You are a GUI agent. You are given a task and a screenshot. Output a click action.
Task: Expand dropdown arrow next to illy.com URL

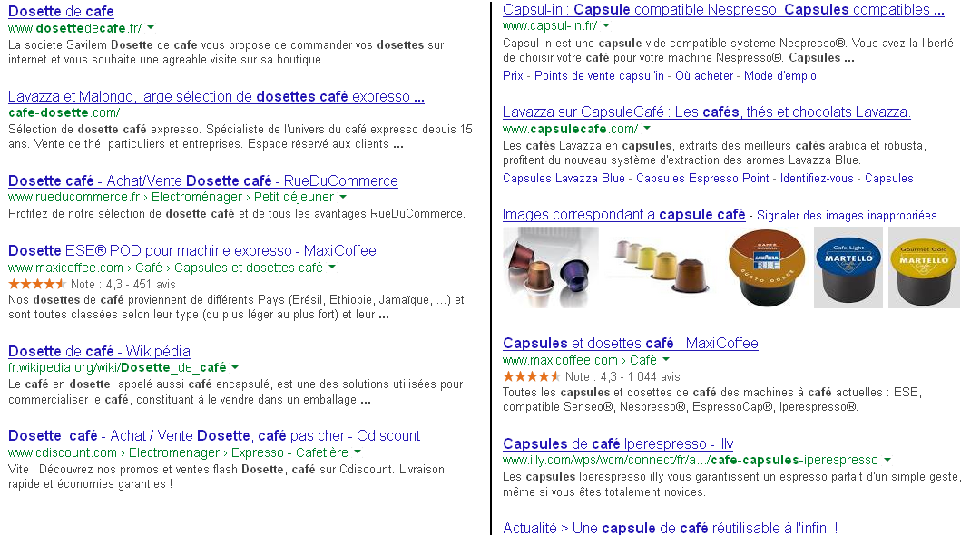pyautogui.click(x=887, y=460)
